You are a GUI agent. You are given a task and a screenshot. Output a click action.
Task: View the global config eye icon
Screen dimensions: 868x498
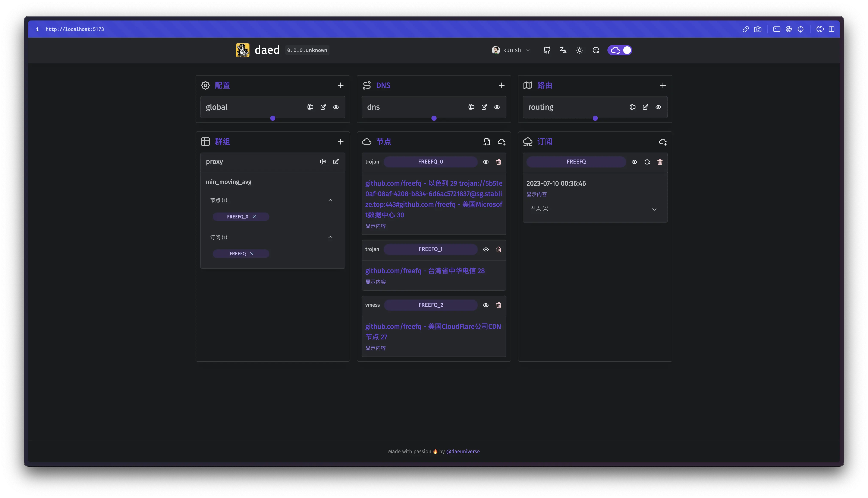click(336, 107)
